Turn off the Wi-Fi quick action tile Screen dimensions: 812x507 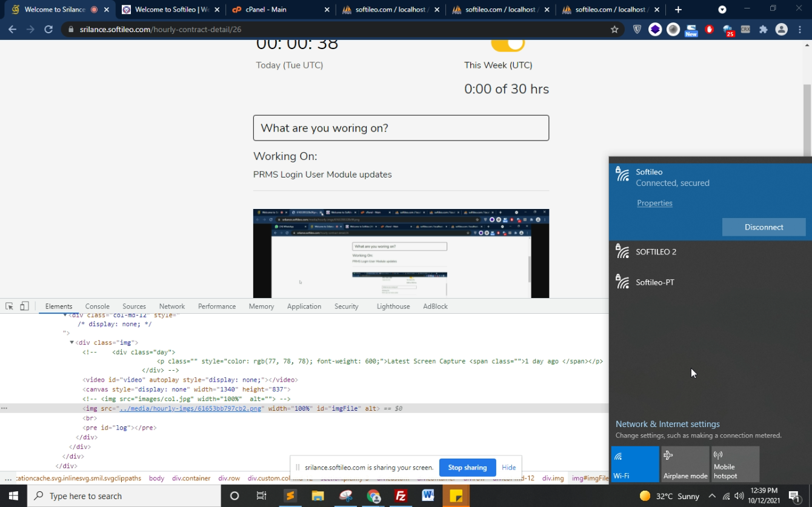click(x=635, y=464)
